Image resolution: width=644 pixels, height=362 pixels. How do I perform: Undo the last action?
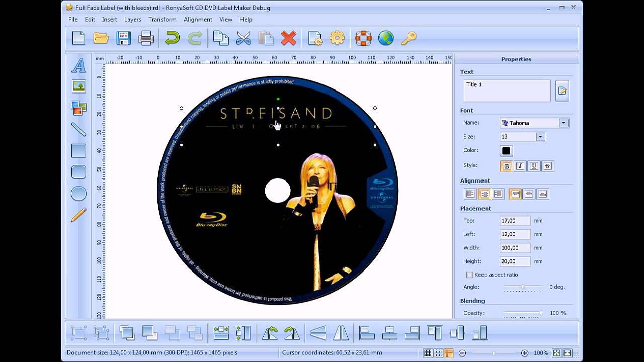pyautogui.click(x=172, y=38)
